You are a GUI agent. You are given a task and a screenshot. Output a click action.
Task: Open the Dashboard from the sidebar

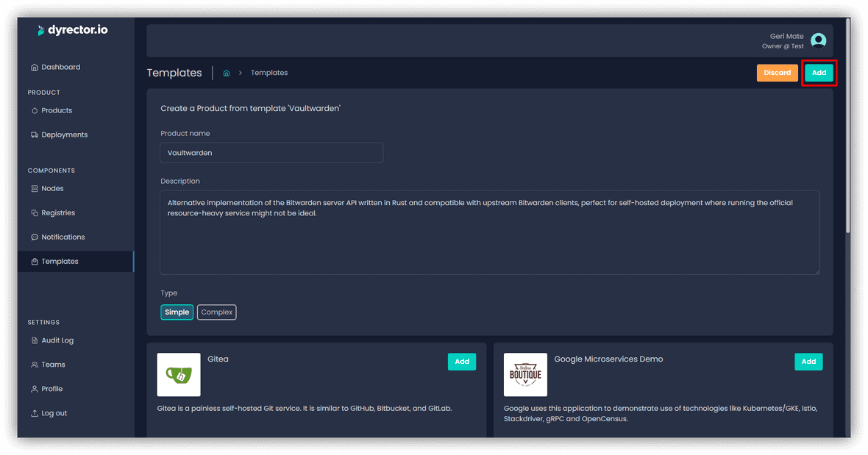click(x=34, y=67)
